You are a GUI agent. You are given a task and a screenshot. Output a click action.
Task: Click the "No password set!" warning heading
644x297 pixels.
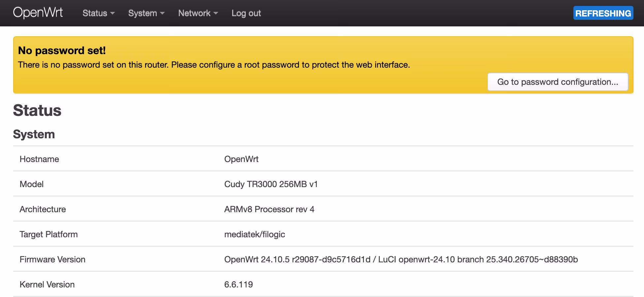coord(62,50)
